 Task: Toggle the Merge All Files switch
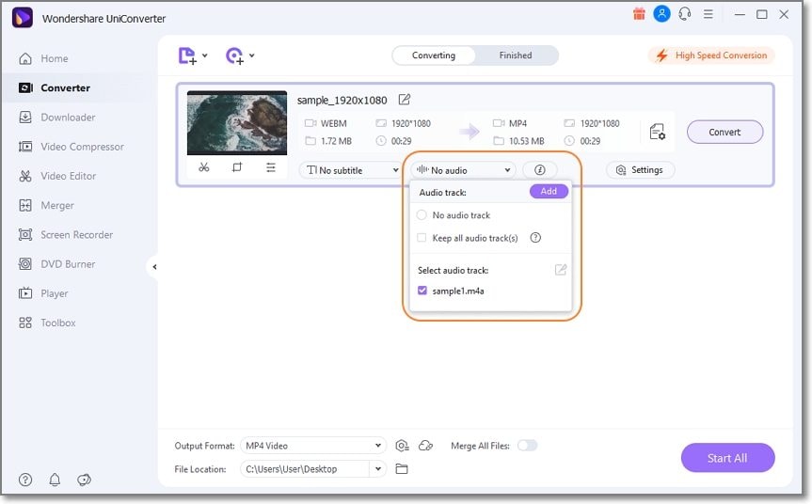[x=527, y=446]
